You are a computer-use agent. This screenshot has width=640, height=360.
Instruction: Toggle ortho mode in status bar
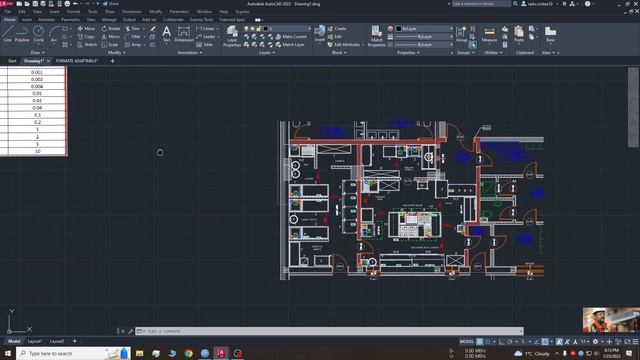[502, 342]
